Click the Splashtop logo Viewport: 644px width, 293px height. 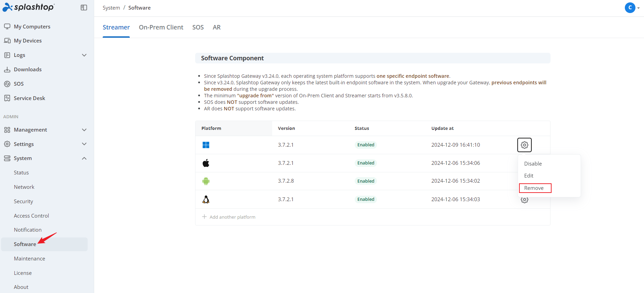[28, 7]
